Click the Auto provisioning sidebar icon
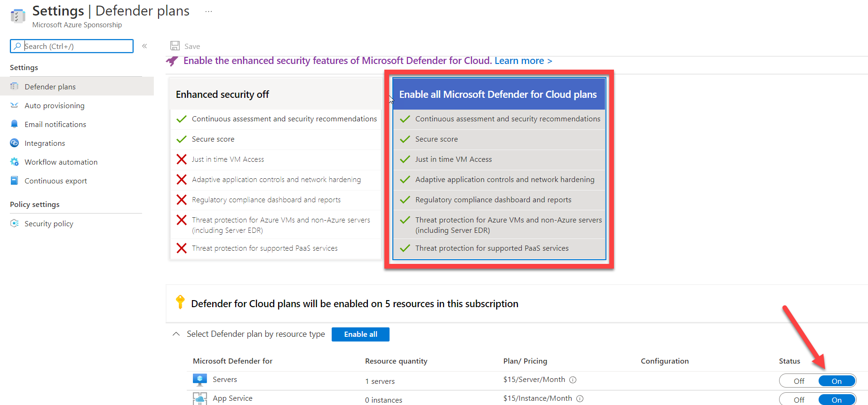This screenshot has height=405, width=868. [x=15, y=105]
